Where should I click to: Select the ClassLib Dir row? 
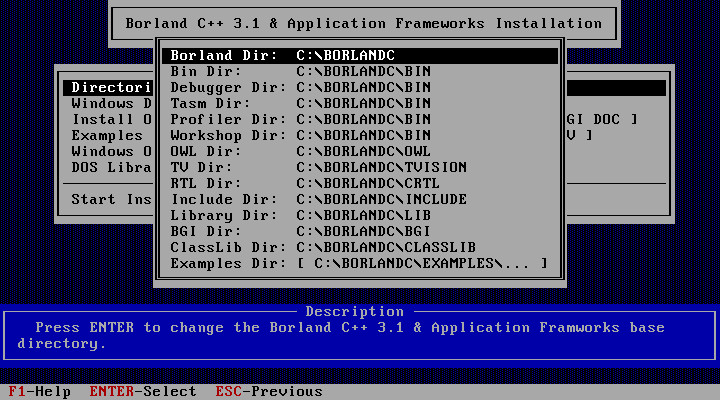360,248
